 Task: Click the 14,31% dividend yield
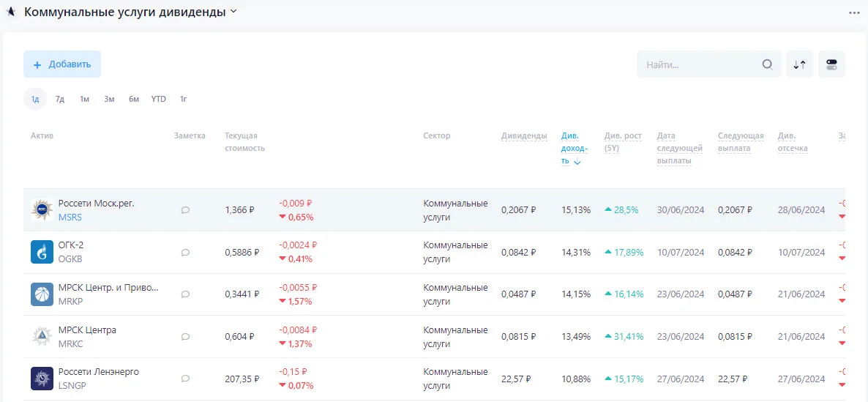(576, 252)
